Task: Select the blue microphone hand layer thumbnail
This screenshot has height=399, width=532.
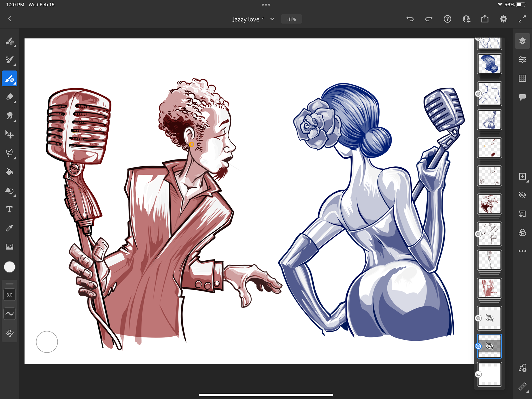Action: [x=489, y=120]
